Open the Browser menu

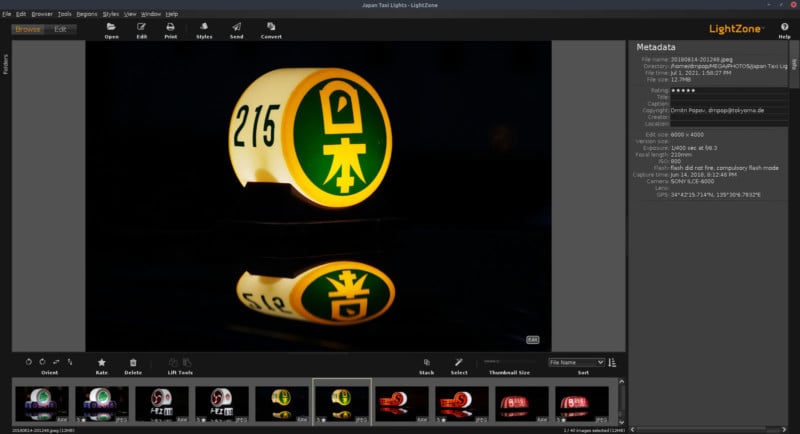click(42, 15)
